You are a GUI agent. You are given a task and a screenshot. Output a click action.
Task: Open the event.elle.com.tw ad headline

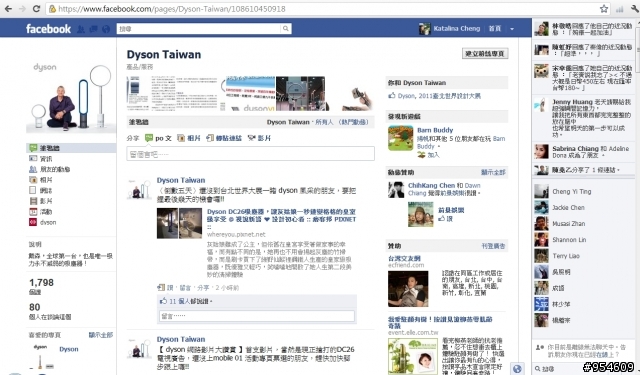[x=440, y=322]
